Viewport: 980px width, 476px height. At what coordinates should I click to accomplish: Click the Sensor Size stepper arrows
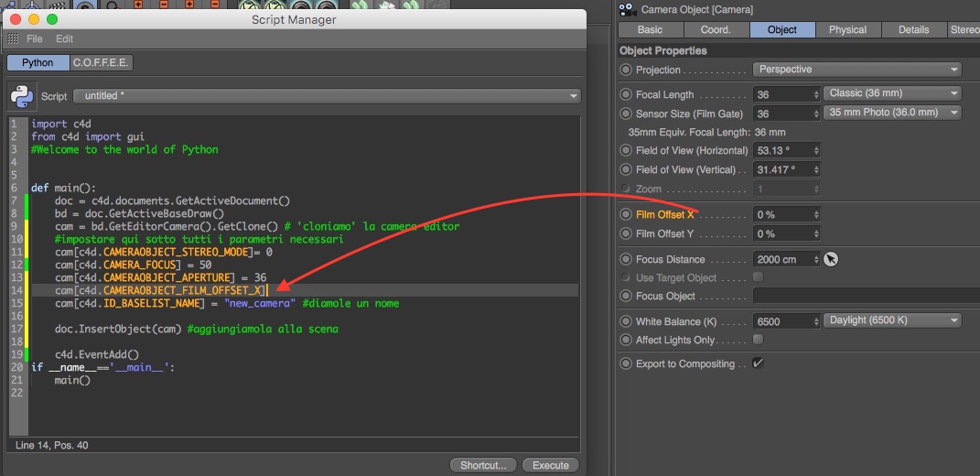(815, 114)
